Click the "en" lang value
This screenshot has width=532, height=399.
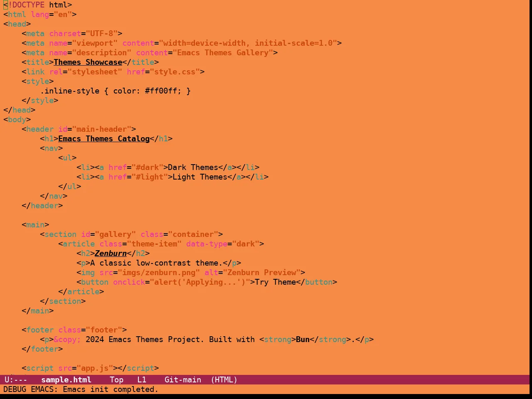63,15
